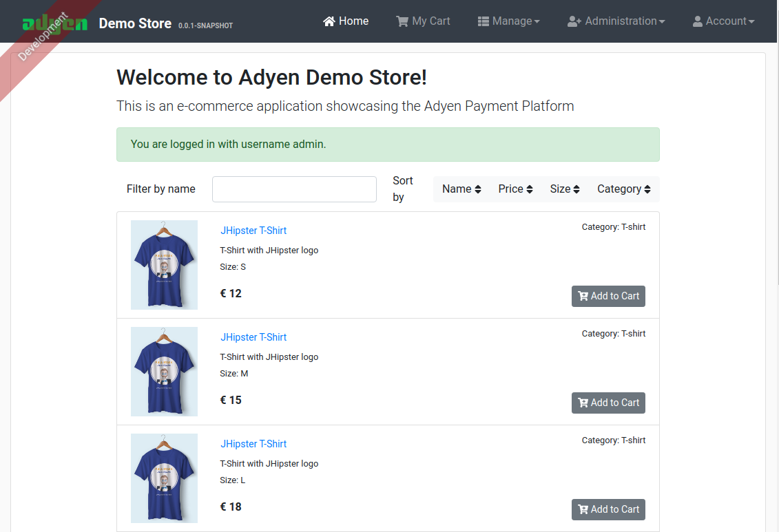Screen dimensions: 779x532
Task: Sort products by Category
Action: pos(623,189)
